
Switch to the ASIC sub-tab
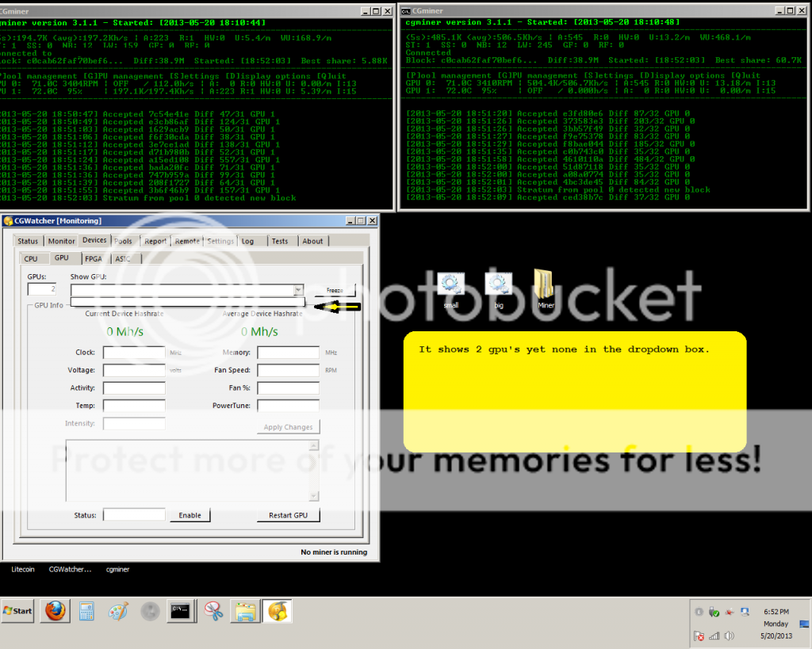[123, 259]
